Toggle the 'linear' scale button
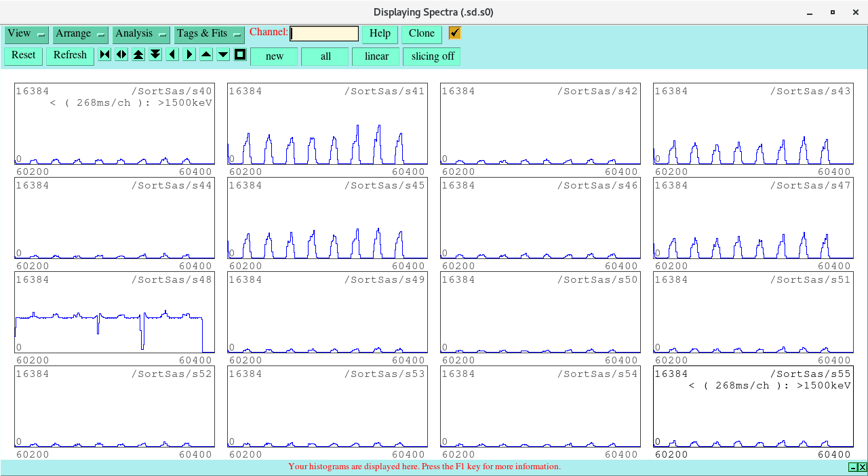The width and height of the screenshot is (868, 476). 376,56
